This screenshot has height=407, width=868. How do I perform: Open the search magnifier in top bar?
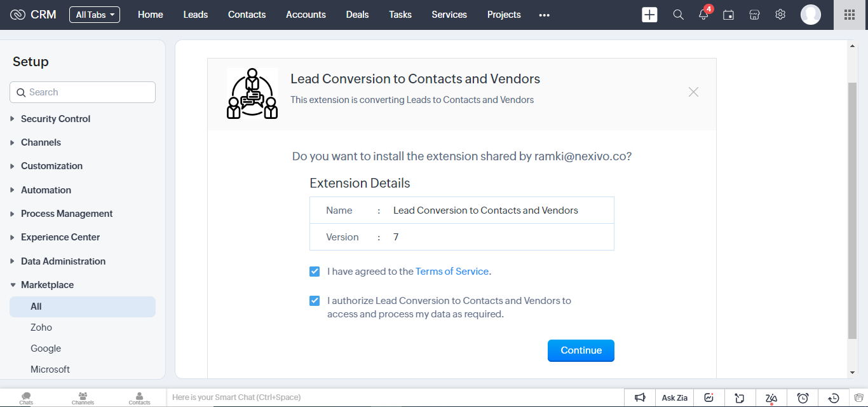[679, 15]
